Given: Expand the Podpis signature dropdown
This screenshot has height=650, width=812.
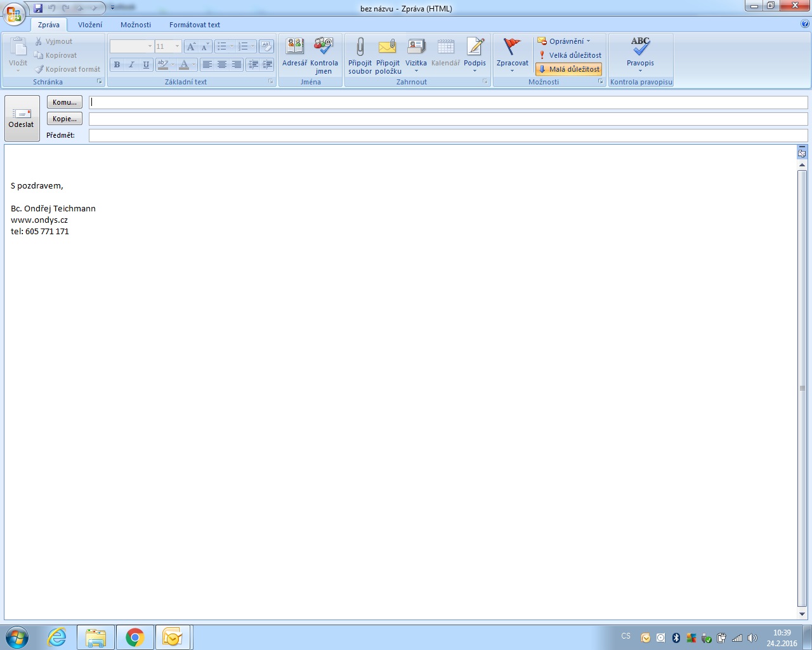Looking at the screenshot, I should (475, 70).
